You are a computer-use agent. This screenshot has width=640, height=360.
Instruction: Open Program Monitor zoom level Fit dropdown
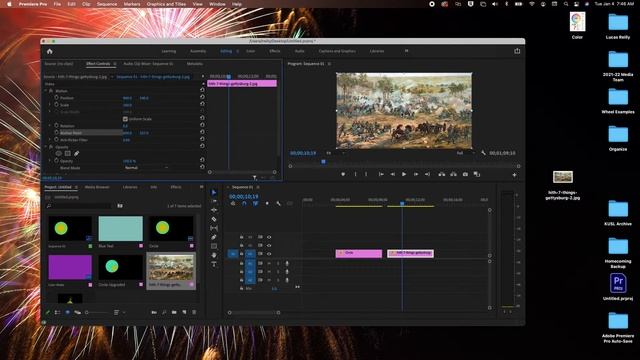(336, 153)
